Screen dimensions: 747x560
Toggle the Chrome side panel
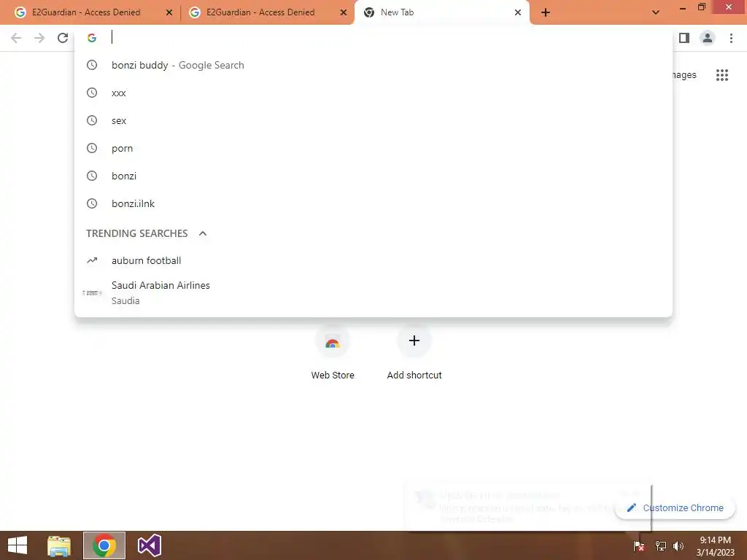click(684, 38)
